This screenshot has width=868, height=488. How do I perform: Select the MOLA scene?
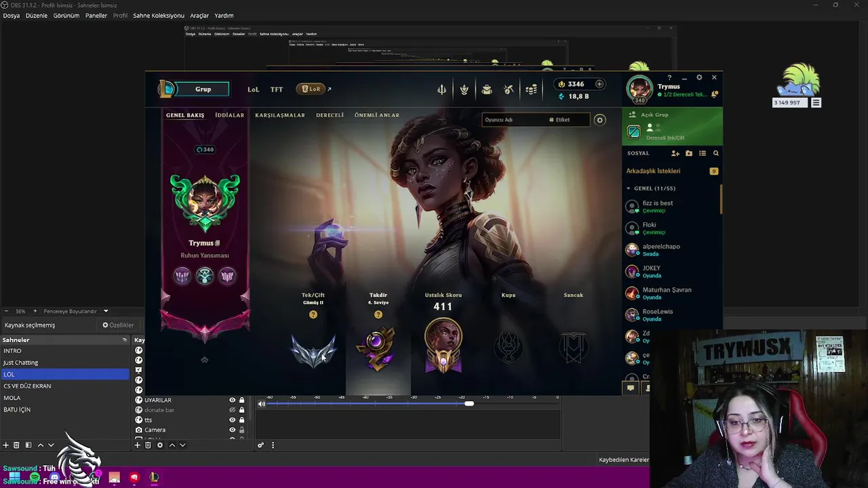click(x=64, y=398)
